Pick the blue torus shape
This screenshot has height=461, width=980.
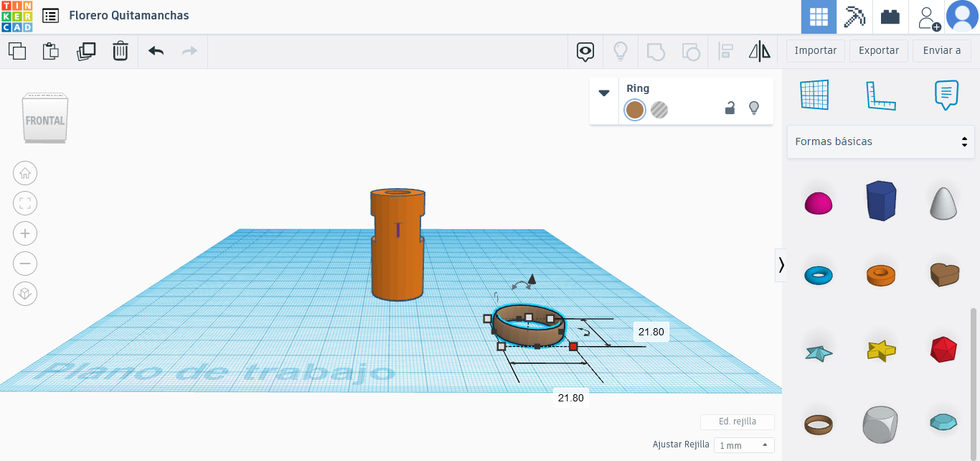tap(819, 274)
